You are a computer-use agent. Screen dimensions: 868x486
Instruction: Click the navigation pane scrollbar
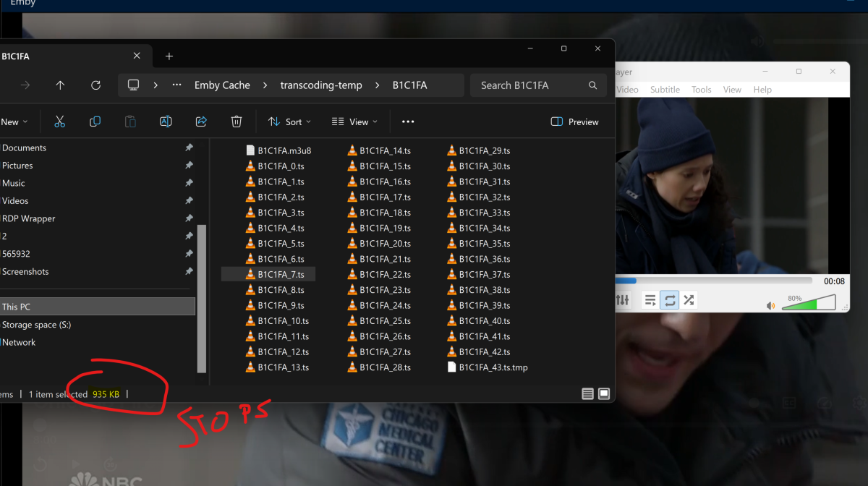point(202,298)
